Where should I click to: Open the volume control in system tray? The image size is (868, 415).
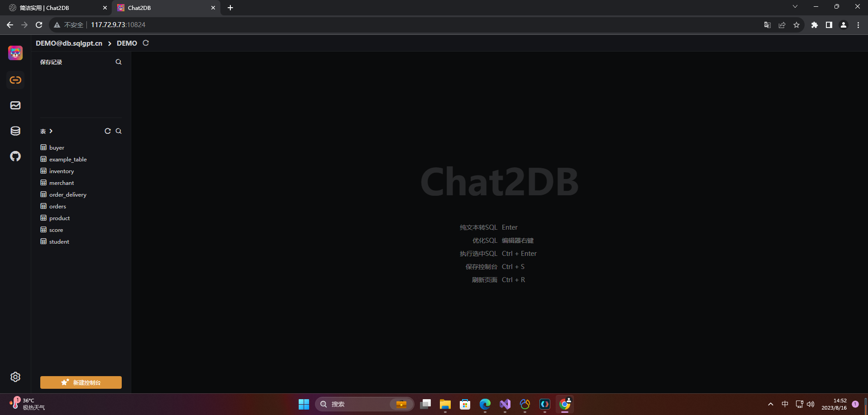click(x=811, y=404)
